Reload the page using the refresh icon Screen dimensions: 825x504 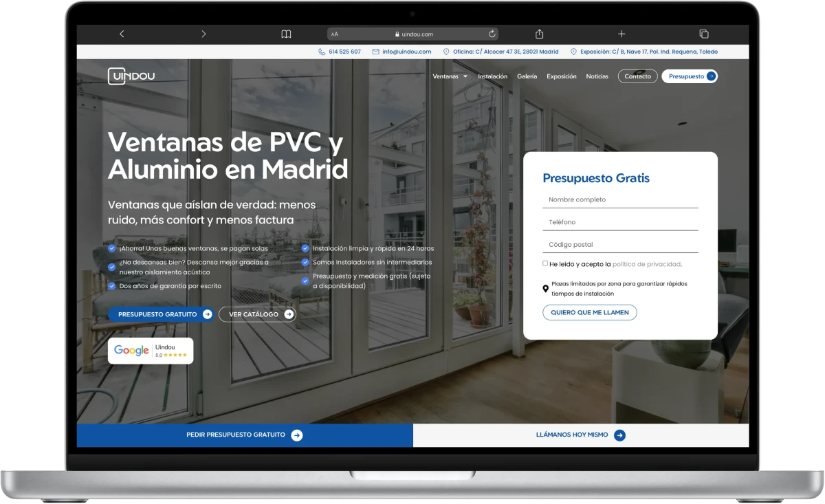tap(491, 33)
